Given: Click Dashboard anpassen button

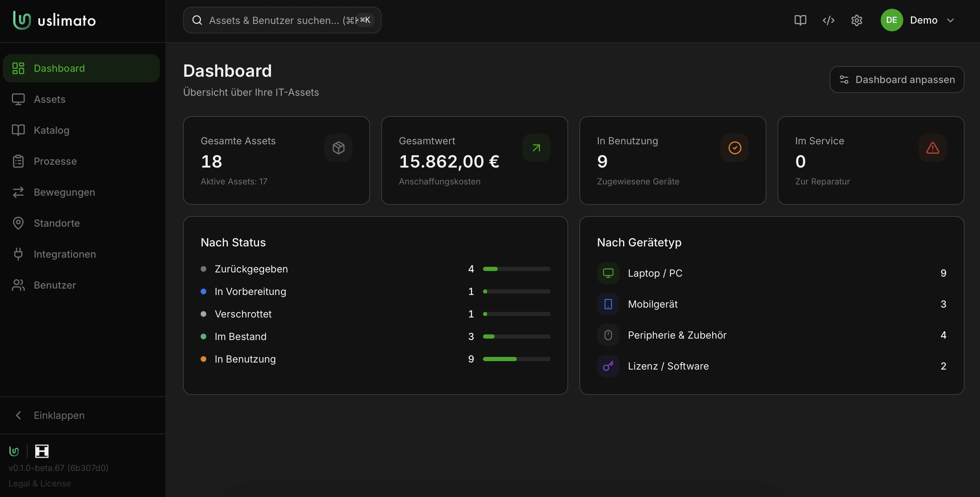Looking at the screenshot, I should tap(897, 80).
